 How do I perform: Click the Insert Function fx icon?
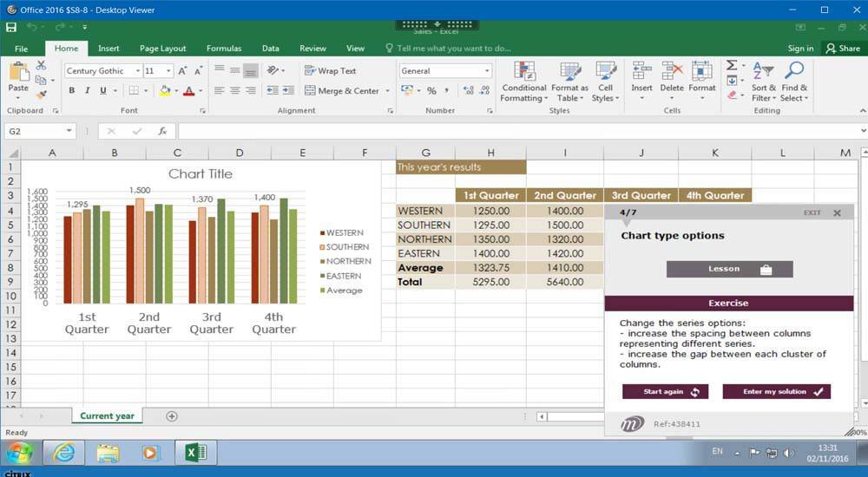pyautogui.click(x=161, y=131)
